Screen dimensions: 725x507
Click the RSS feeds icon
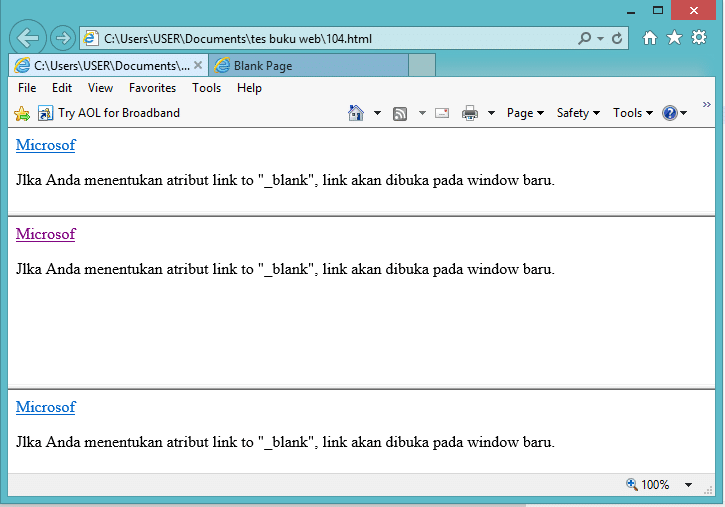pyautogui.click(x=400, y=113)
